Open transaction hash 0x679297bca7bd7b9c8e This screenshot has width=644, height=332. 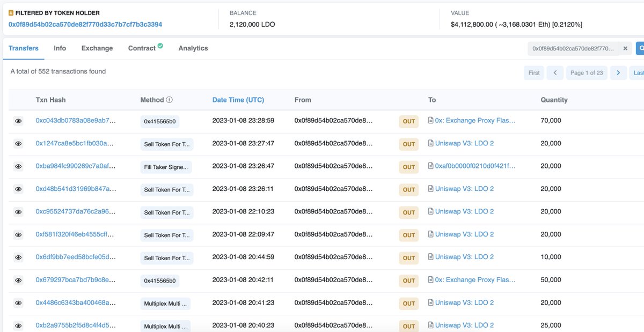click(x=76, y=280)
